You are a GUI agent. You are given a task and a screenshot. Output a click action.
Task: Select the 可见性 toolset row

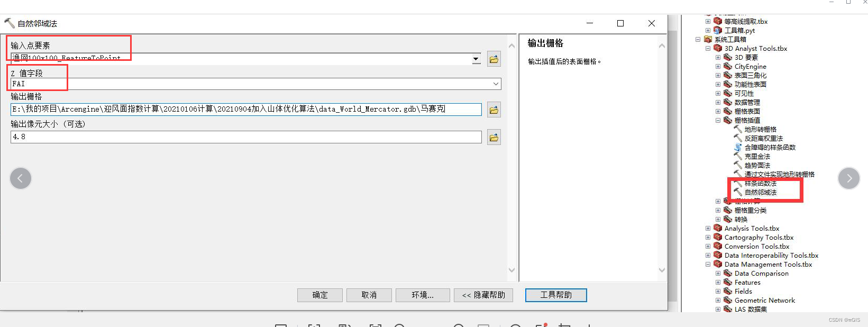[744, 94]
